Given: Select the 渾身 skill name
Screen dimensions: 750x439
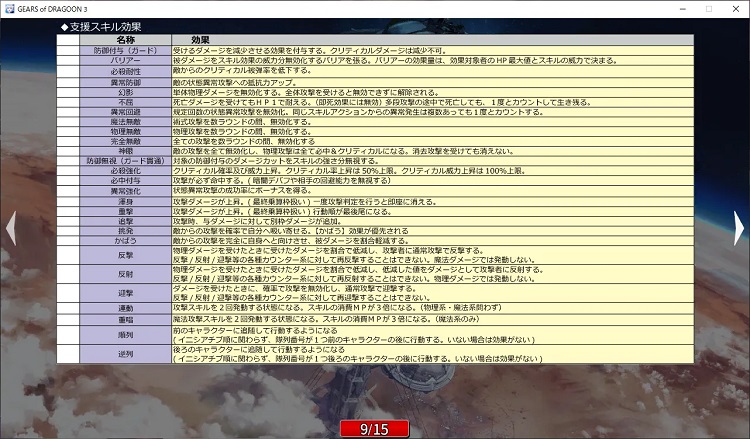Looking at the screenshot, I should 125,202.
